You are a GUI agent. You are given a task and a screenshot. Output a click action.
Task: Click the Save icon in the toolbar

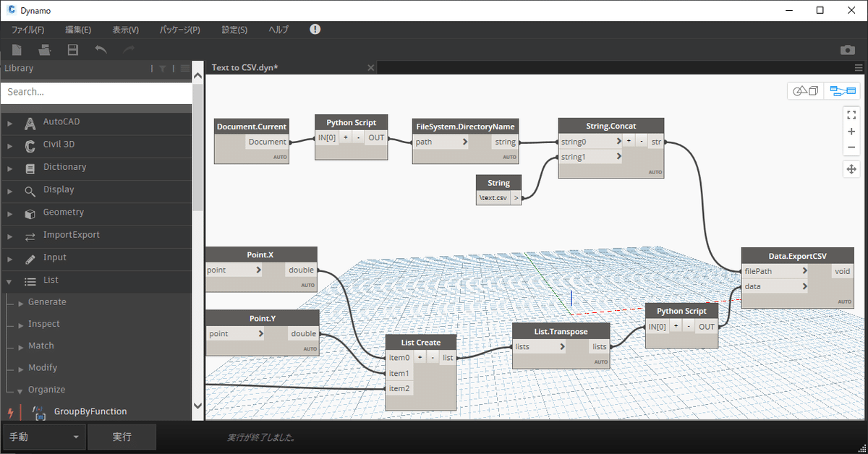72,50
